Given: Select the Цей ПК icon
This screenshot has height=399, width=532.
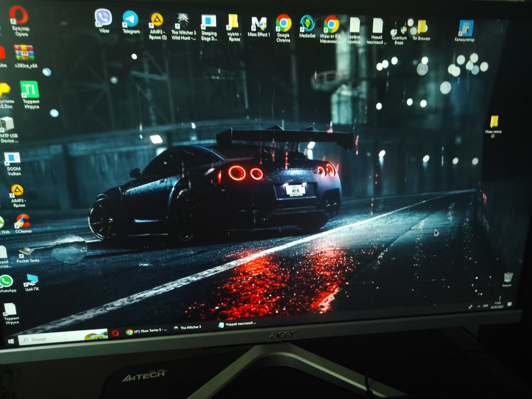Looking at the screenshot, I should click(32, 283).
